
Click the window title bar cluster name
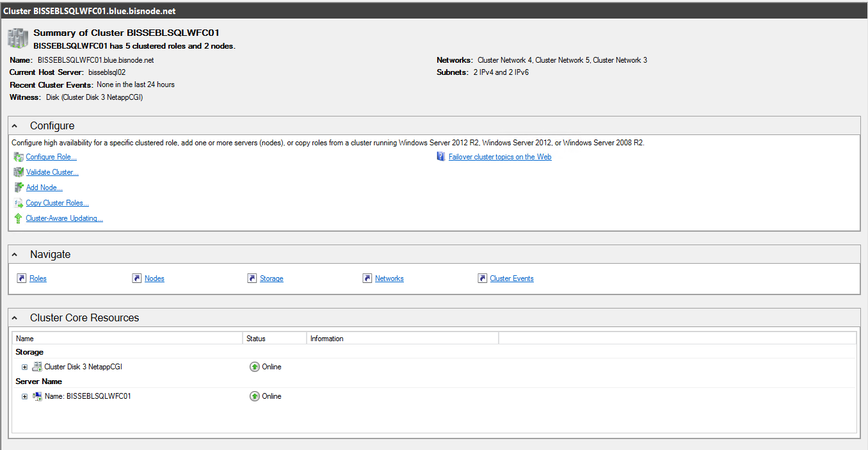pos(90,11)
